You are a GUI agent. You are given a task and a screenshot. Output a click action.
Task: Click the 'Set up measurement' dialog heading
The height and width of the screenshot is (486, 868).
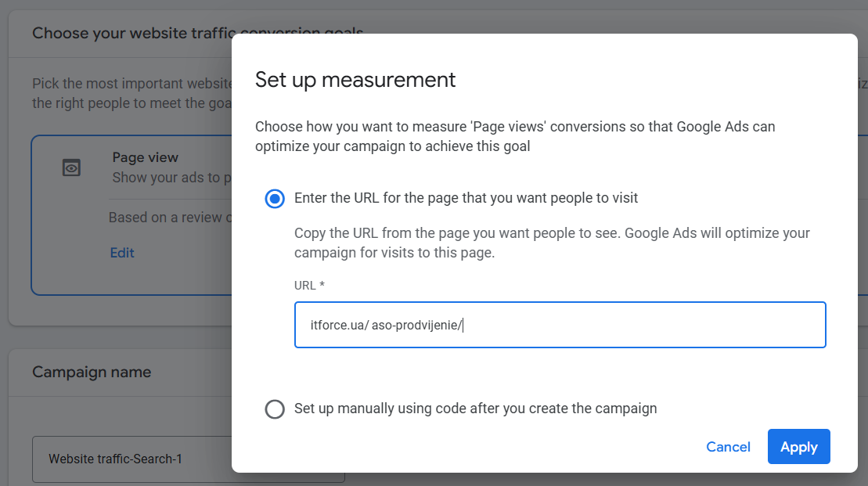pos(355,79)
